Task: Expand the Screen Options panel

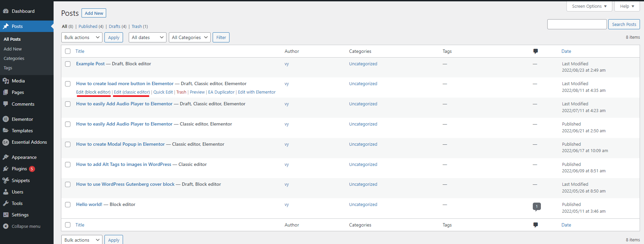Action: [589, 6]
